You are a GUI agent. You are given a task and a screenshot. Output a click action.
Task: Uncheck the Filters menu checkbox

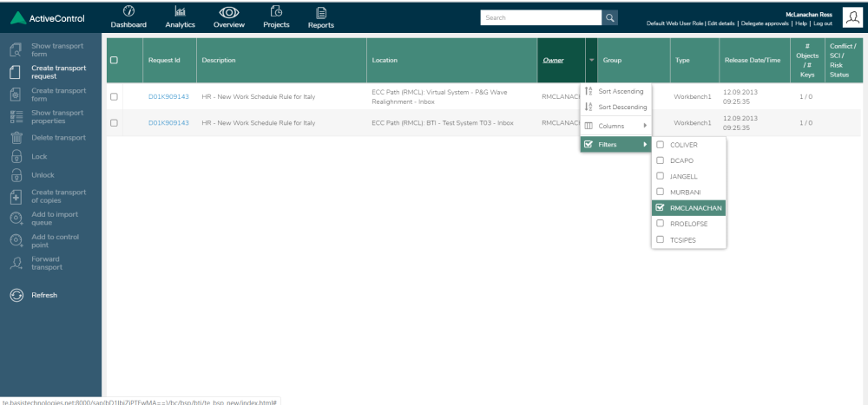click(x=589, y=145)
